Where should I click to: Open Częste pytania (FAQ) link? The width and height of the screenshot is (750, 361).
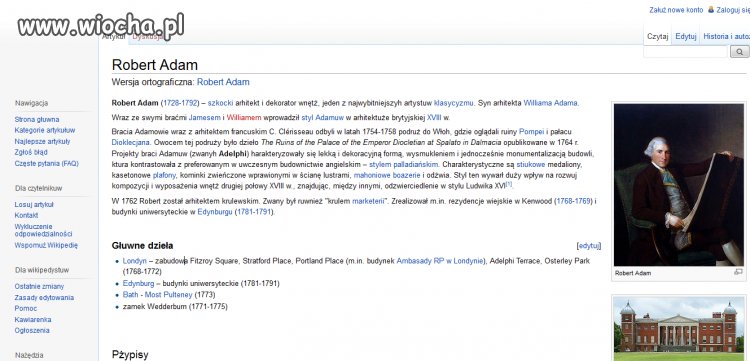[x=46, y=164]
